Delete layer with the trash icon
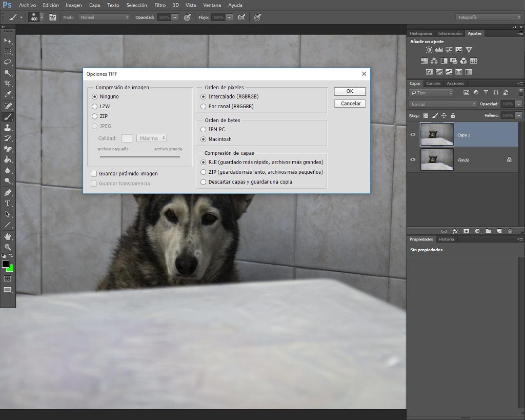 pos(510,231)
